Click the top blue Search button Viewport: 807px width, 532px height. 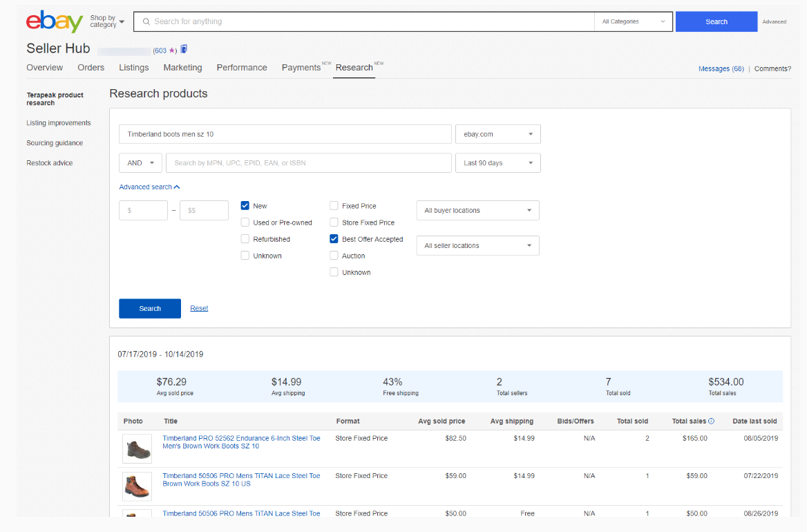(x=716, y=21)
